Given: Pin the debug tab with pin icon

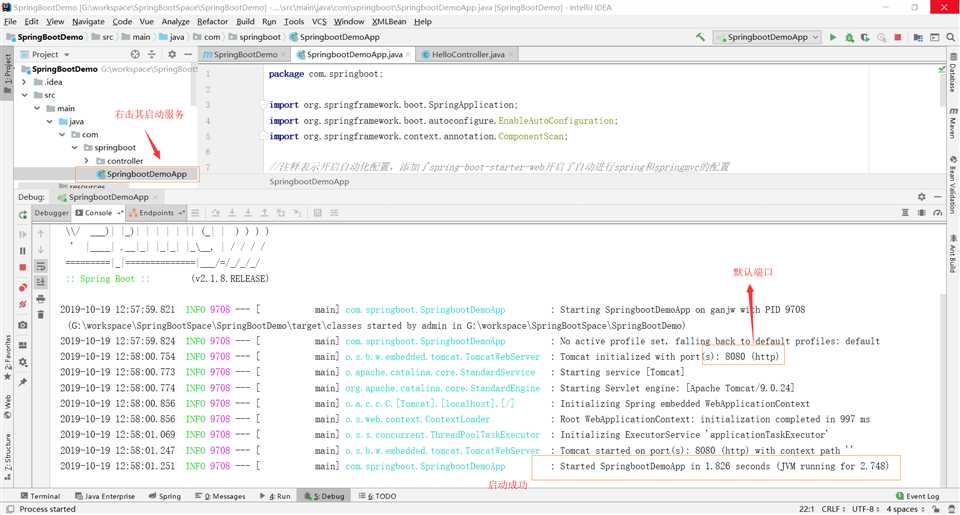Looking at the screenshot, I should point(23,382).
